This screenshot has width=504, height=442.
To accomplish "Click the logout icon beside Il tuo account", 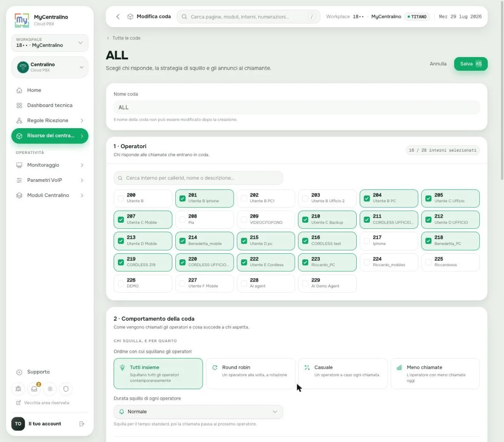I will [82, 424].
